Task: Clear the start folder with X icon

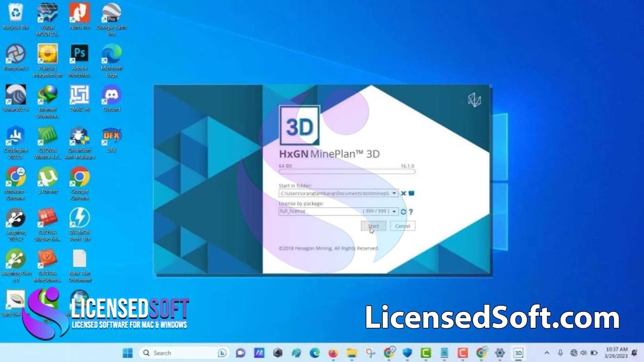Action: point(403,193)
